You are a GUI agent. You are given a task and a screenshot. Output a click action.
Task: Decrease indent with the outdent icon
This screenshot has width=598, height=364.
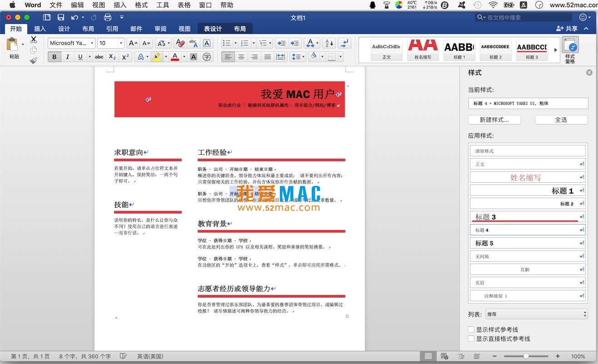pyautogui.click(x=281, y=43)
